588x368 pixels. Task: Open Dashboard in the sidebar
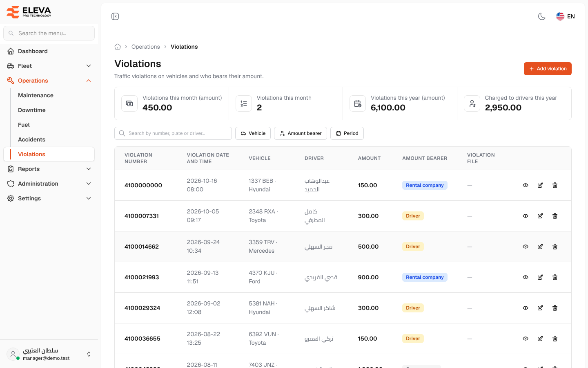(x=49, y=51)
